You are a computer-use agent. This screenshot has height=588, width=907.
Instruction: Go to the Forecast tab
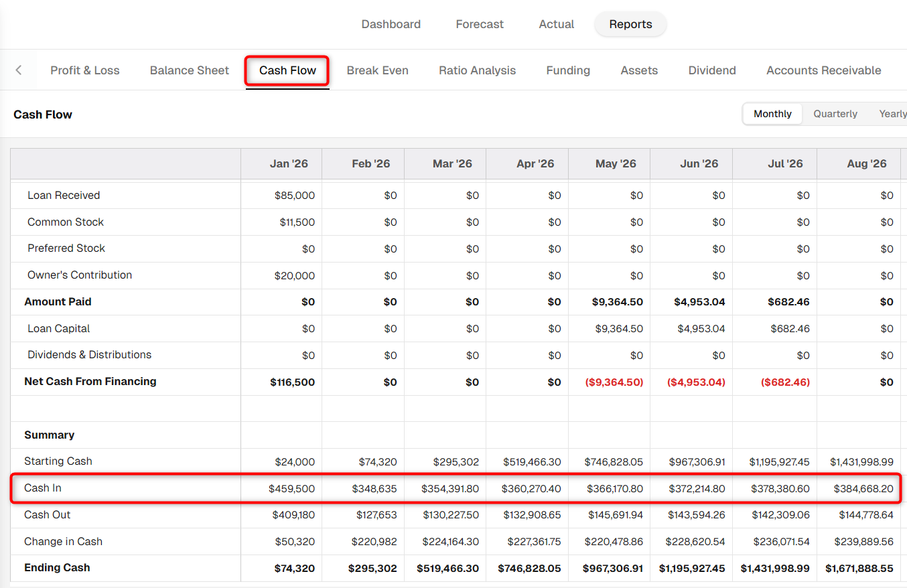480,24
